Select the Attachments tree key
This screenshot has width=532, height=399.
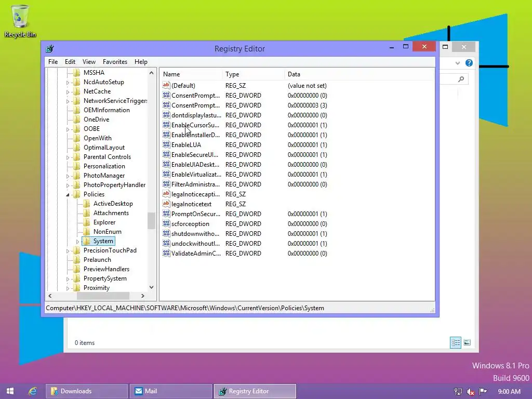coord(111,212)
